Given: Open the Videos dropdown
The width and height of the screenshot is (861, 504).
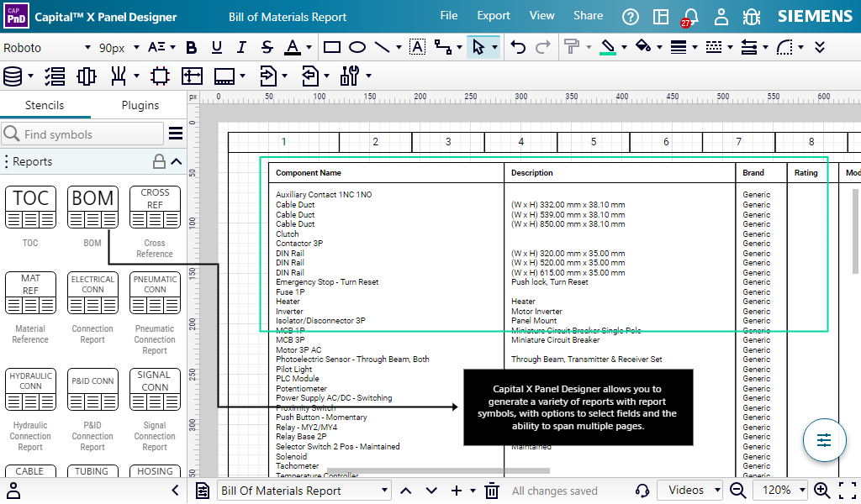Looking at the screenshot, I should pos(689,491).
